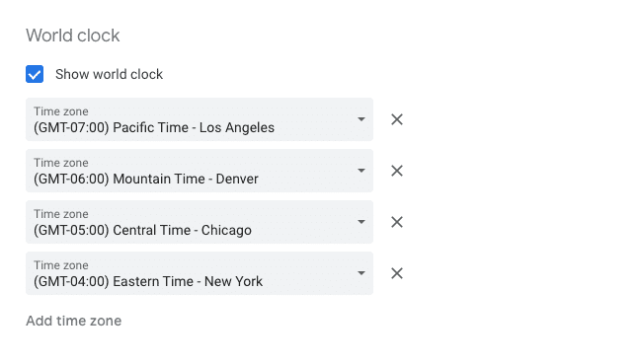The height and width of the screenshot is (364, 639).
Task: Delete the Central Time - Chicago entry
Action: pyautogui.click(x=397, y=222)
